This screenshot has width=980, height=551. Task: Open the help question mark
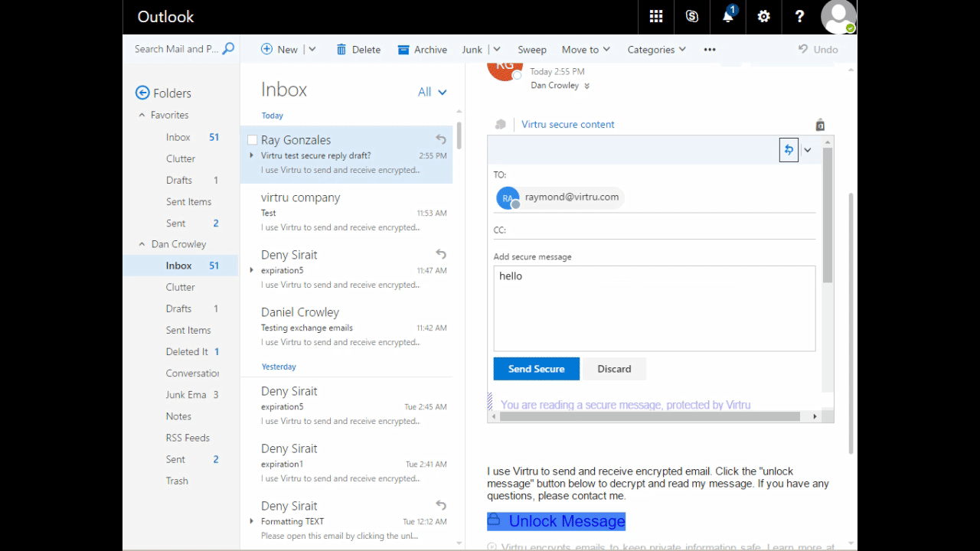(800, 17)
